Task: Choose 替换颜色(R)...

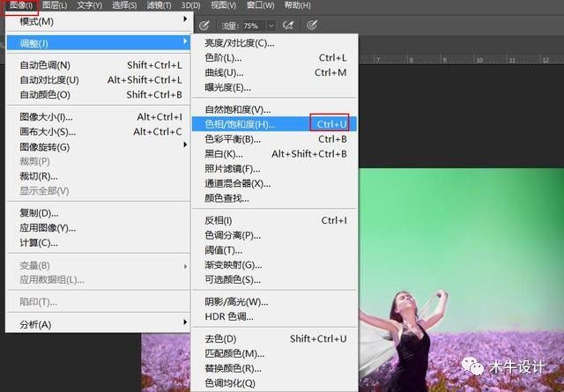Action: 274,368
